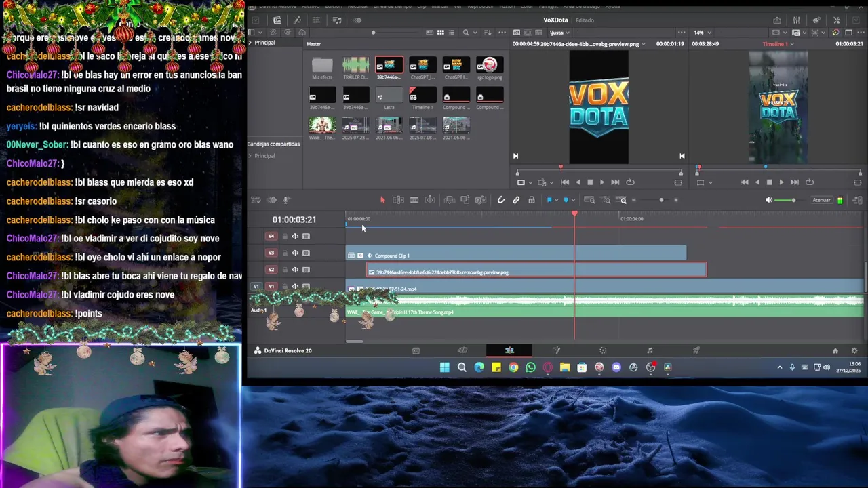Toggle loop playback in source viewer
868x488 pixels.
(630, 182)
